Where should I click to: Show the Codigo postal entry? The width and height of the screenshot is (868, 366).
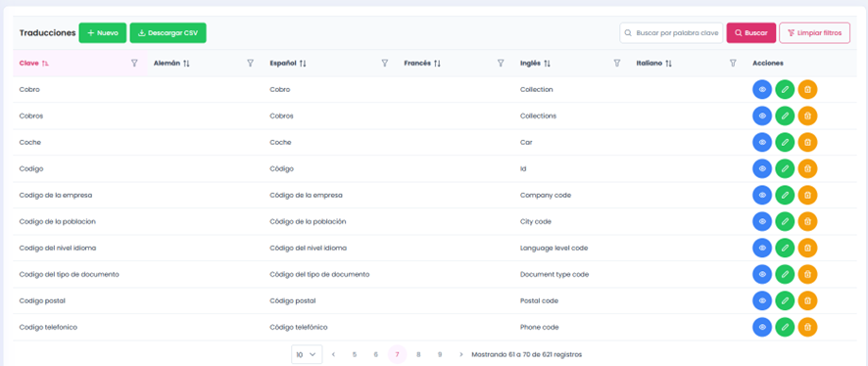(762, 300)
